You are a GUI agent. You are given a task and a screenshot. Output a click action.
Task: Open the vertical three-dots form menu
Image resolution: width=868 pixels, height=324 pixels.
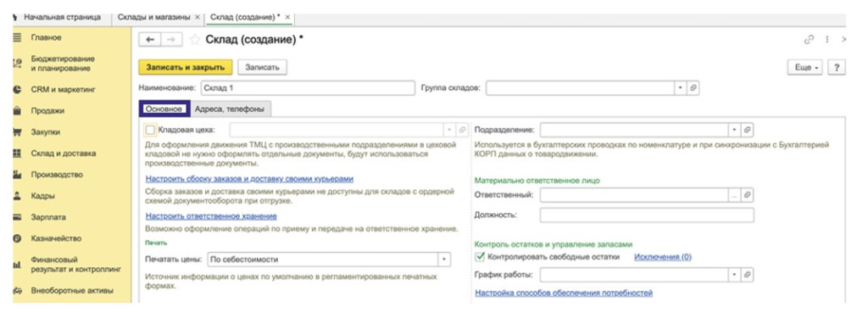point(827,40)
